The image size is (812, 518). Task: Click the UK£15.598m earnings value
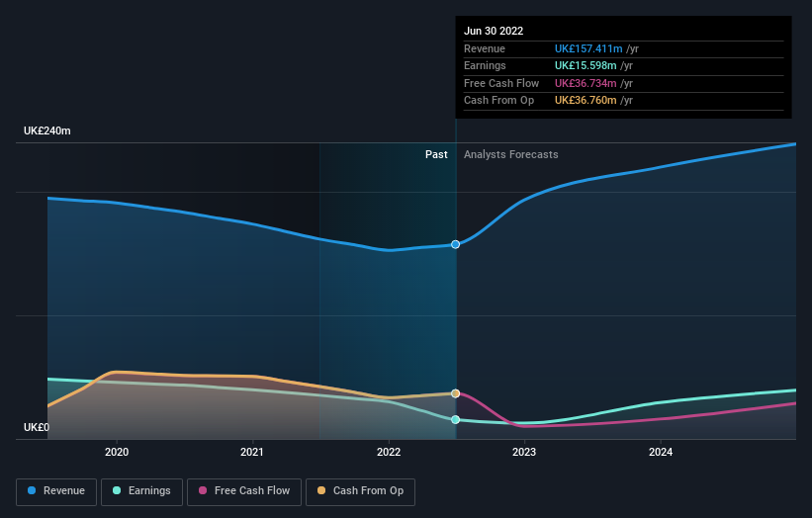(x=586, y=65)
